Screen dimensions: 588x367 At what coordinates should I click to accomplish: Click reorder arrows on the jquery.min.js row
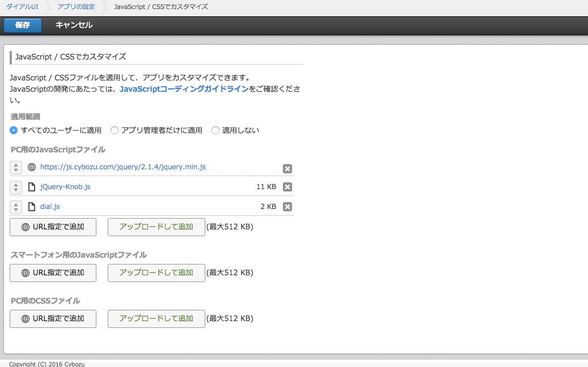[15, 168]
